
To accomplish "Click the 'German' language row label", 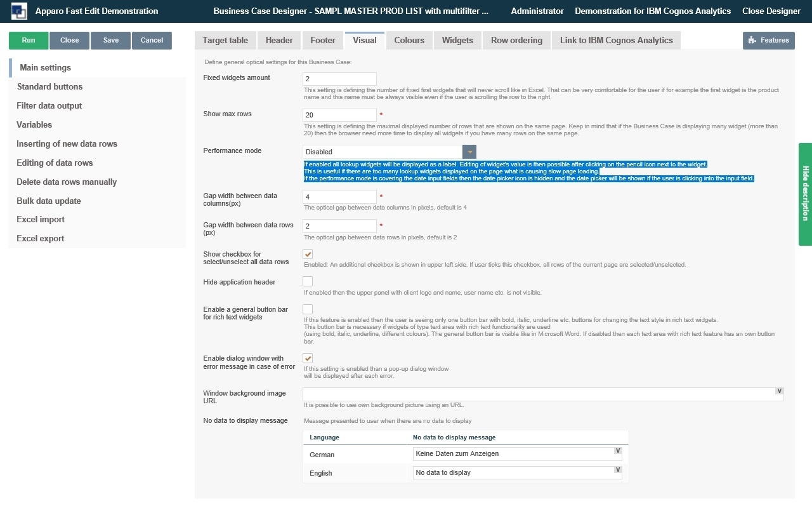I will [322, 455].
